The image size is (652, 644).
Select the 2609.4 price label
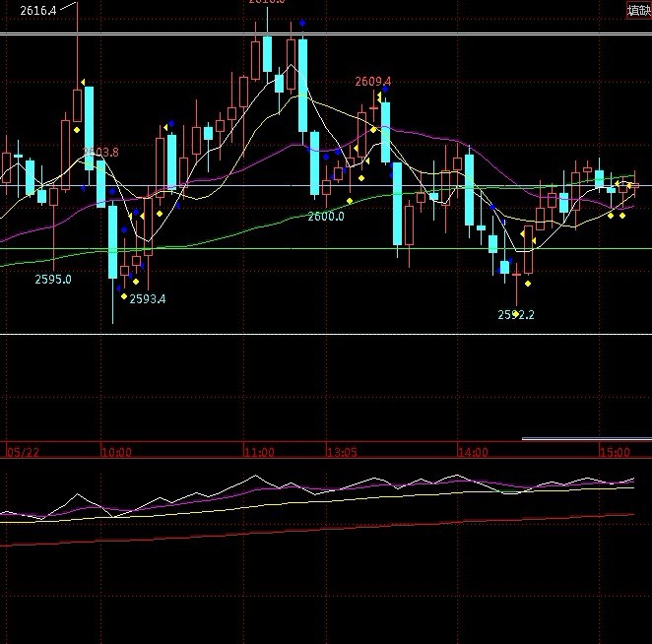click(x=373, y=81)
